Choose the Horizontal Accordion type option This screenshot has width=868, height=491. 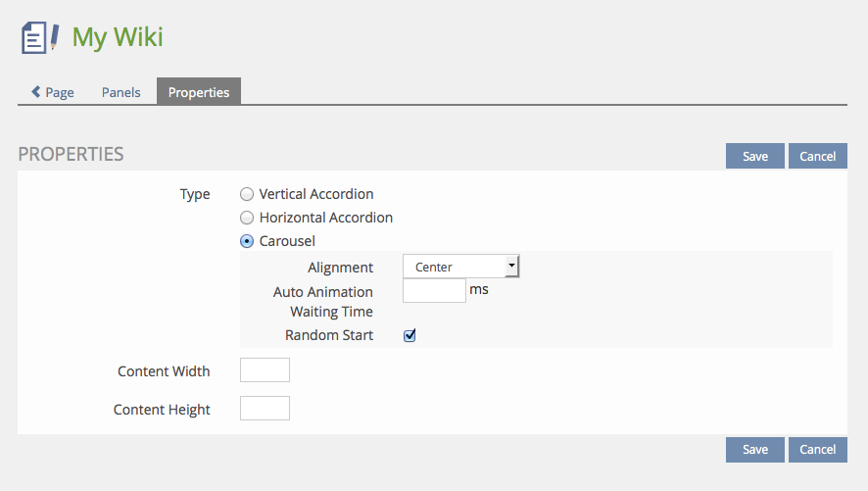(247, 218)
